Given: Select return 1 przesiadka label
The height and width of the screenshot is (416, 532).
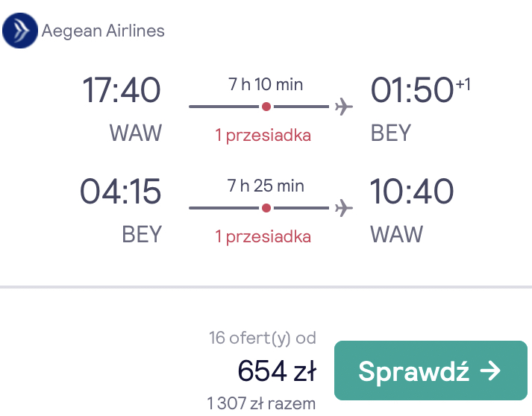Looking at the screenshot, I should [263, 237].
